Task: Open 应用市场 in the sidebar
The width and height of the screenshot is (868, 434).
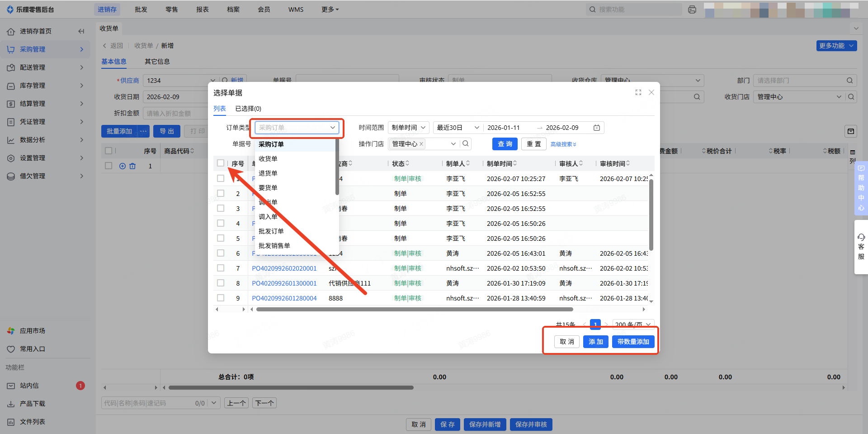Action: tap(33, 331)
